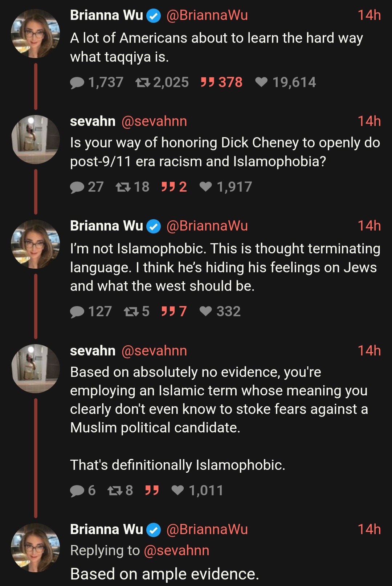
Task: Open Brianna Wu's avatar on the top tweet
Action: (x=36, y=34)
